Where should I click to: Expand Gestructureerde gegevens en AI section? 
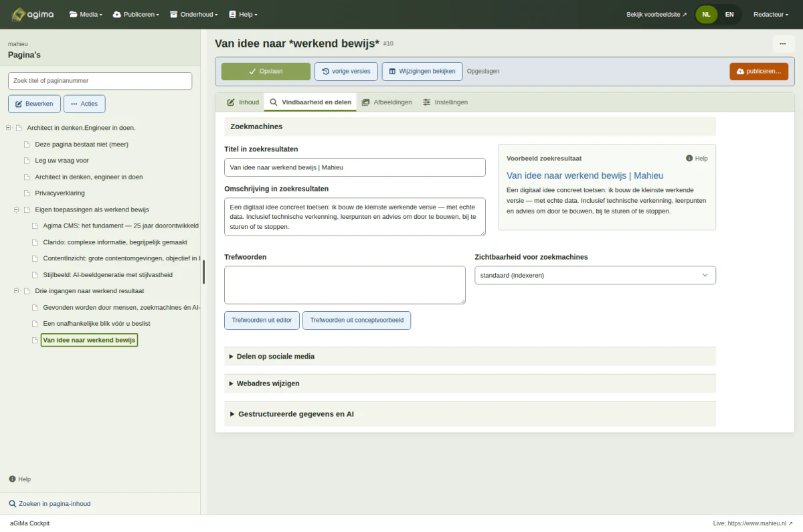tap(470, 414)
